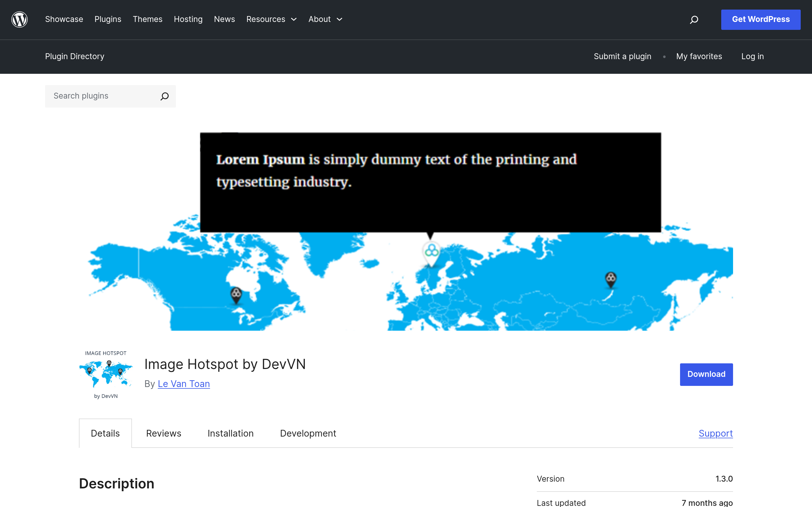Click the Download button
812x507 pixels.
pos(706,374)
